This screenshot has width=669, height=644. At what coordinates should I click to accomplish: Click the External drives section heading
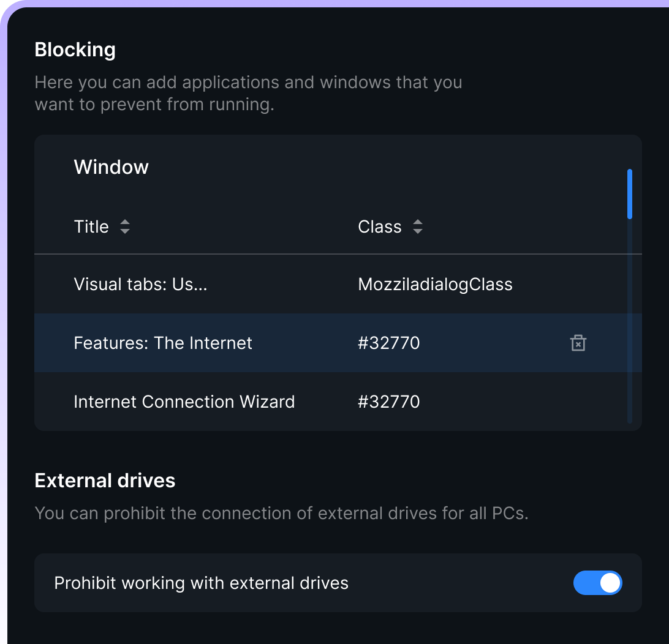tap(105, 481)
